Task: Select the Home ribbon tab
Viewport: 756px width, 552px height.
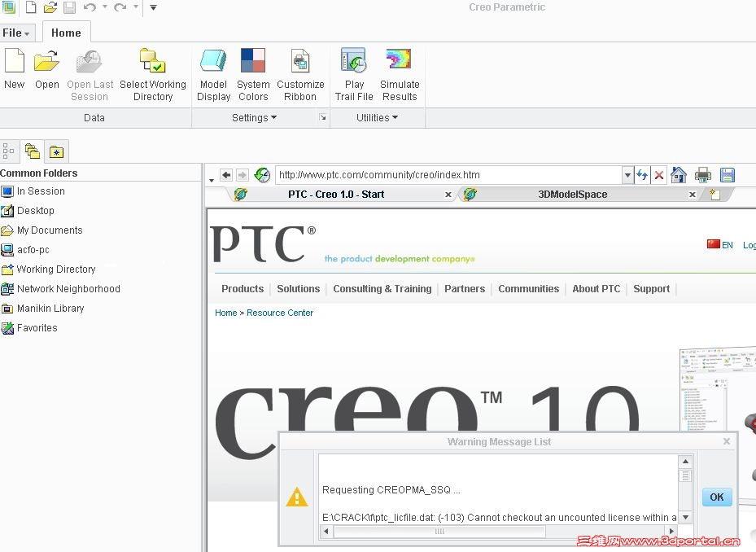Action: pyautogui.click(x=66, y=33)
